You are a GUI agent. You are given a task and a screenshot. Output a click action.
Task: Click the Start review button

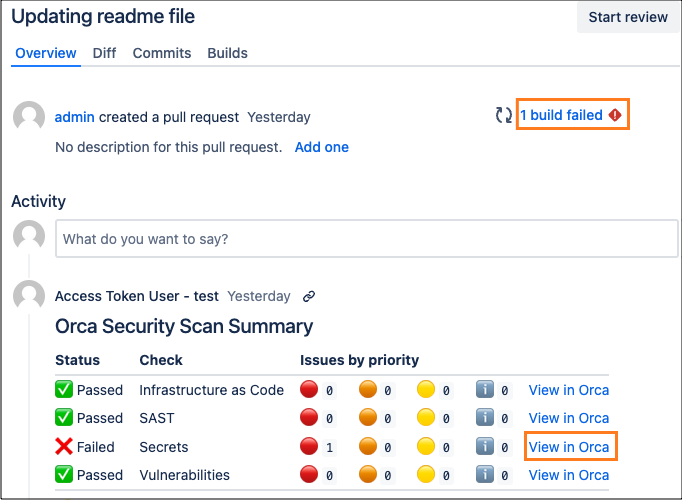[628, 17]
